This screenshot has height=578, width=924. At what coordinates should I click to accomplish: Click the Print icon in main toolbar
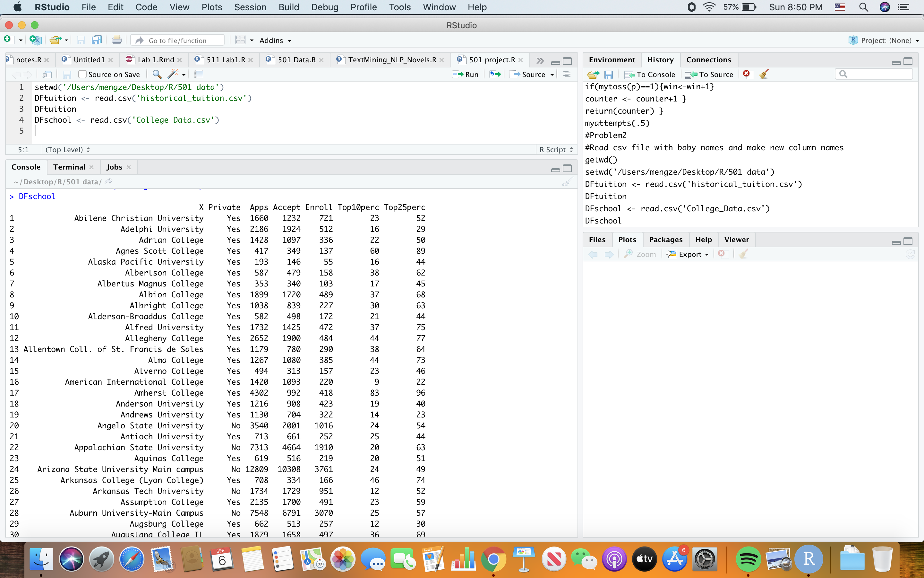(117, 40)
